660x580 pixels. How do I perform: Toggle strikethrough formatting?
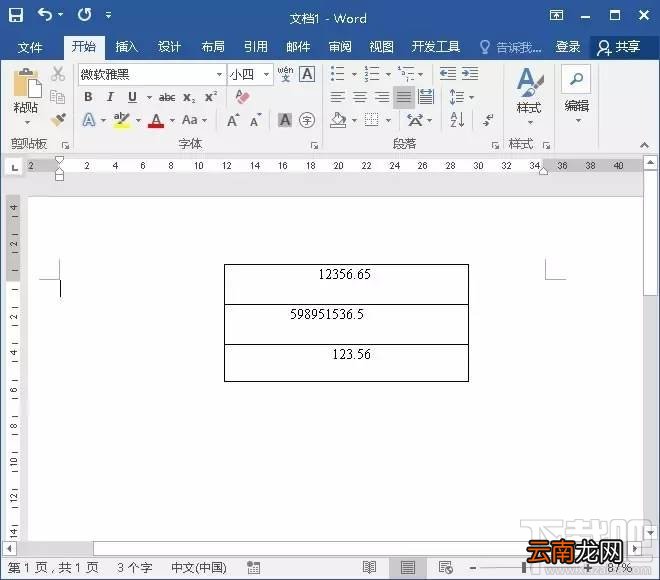click(167, 97)
